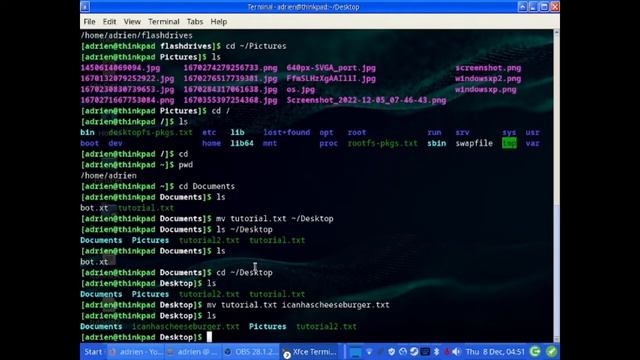Click file name 1450614869094.jpg
The image size is (640, 360).
click(x=120, y=68)
